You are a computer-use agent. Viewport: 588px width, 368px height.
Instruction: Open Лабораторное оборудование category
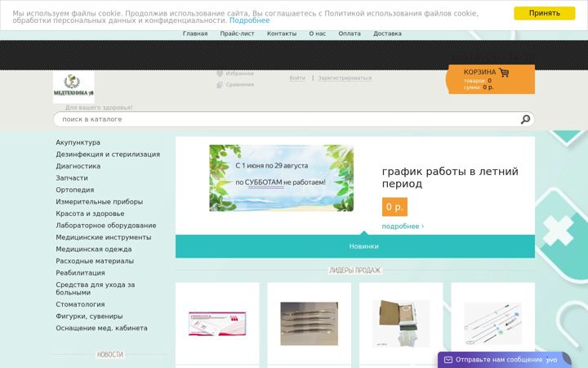coord(106,226)
